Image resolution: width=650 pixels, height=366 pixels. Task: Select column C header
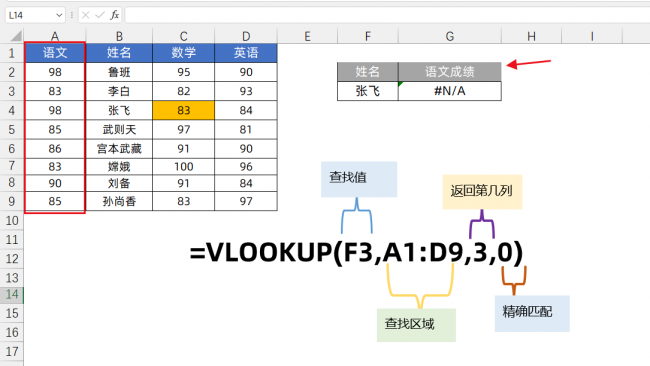(184, 36)
